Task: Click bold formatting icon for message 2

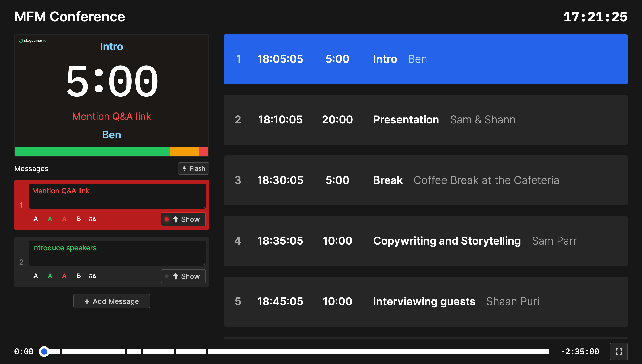Action: (78, 276)
